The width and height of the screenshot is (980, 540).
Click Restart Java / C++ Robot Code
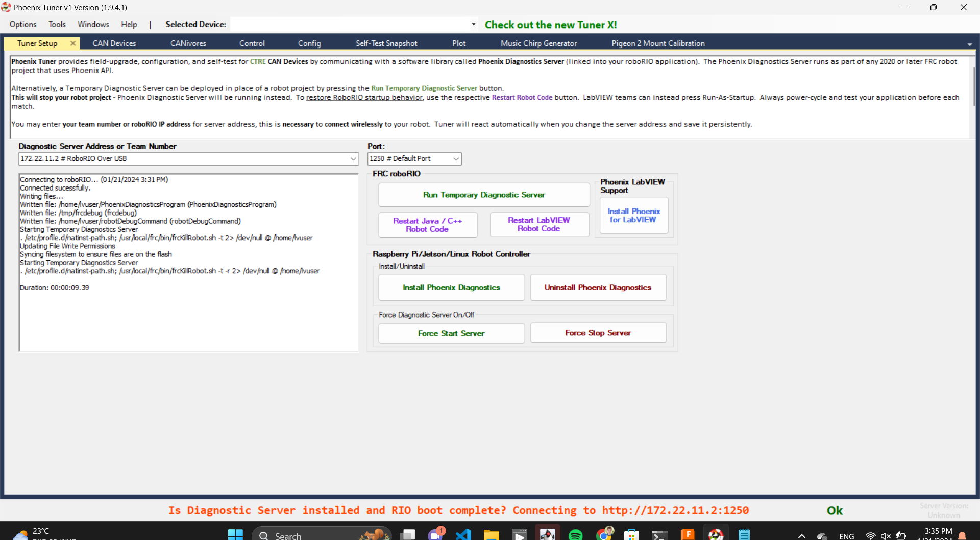tap(428, 225)
